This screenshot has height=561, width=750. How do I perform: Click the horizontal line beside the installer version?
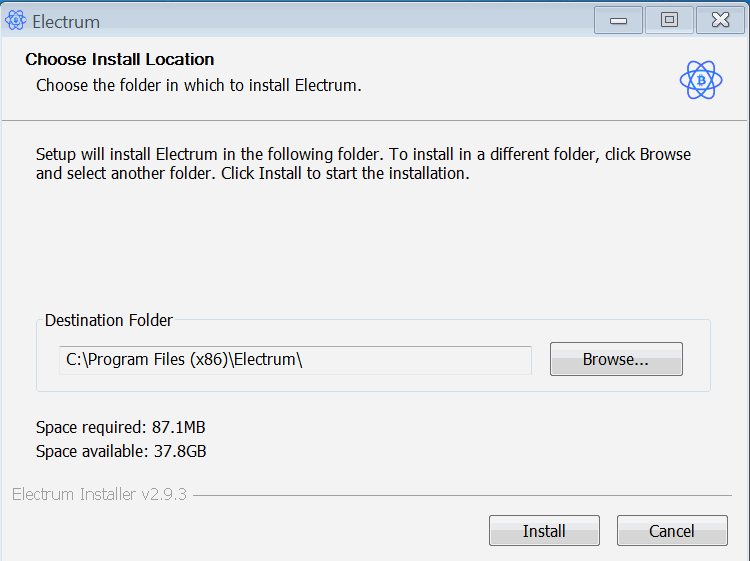(x=460, y=495)
